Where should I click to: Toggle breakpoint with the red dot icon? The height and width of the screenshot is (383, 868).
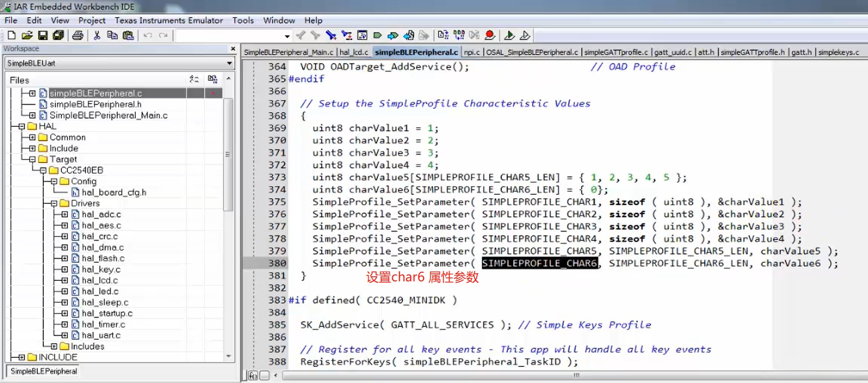pos(490,35)
